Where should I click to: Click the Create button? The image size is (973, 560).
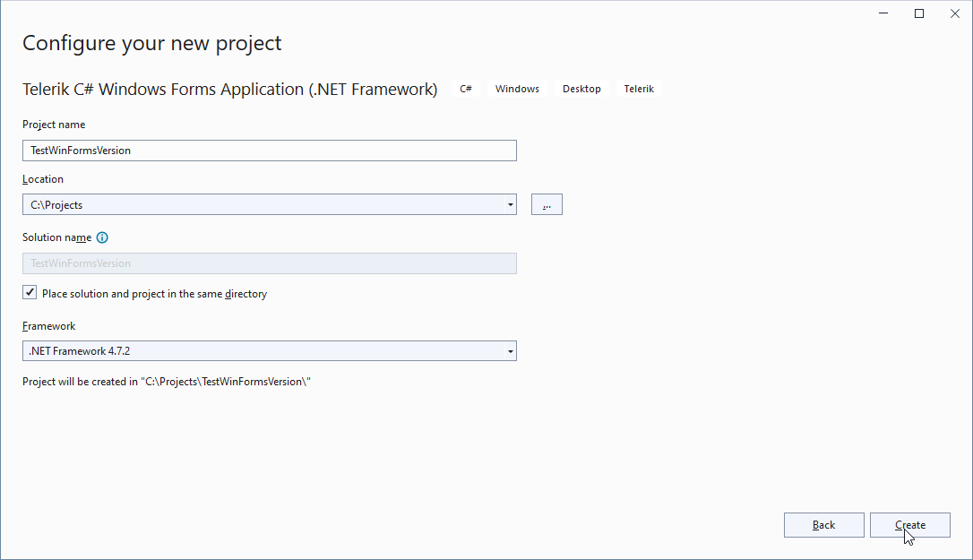coord(909,525)
